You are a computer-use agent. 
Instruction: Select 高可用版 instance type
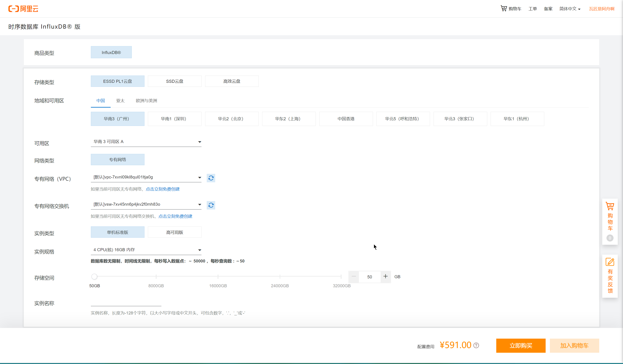[175, 232]
